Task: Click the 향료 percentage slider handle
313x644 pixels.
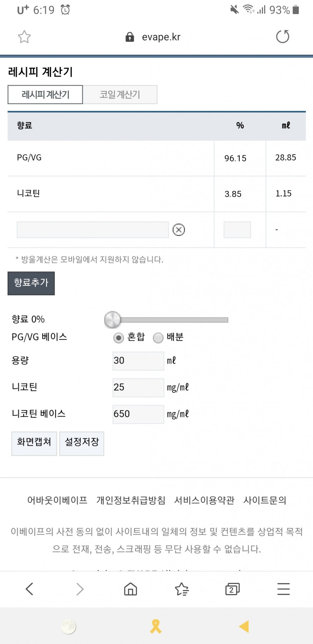Action: (113, 319)
